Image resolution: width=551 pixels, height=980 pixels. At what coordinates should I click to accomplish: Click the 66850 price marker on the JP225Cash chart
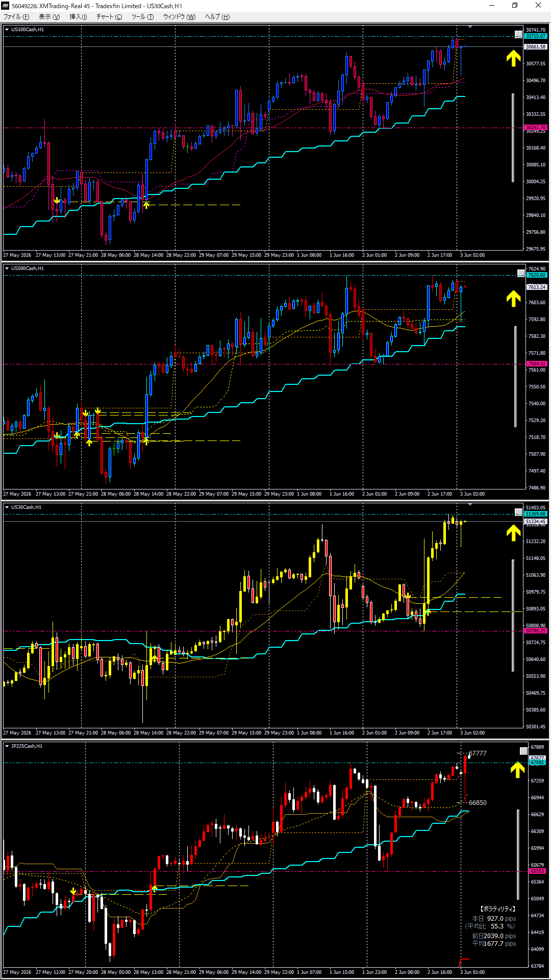(478, 802)
